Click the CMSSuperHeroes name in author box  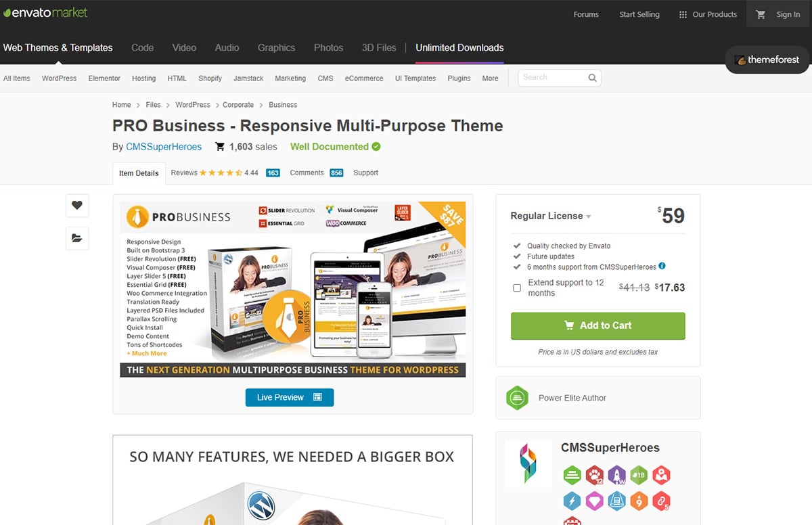(x=610, y=448)
